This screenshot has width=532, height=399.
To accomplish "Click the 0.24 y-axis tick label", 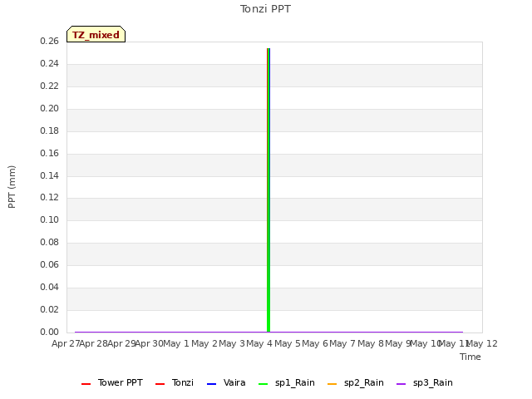I will pyautogui.click(x=50, y=63).
